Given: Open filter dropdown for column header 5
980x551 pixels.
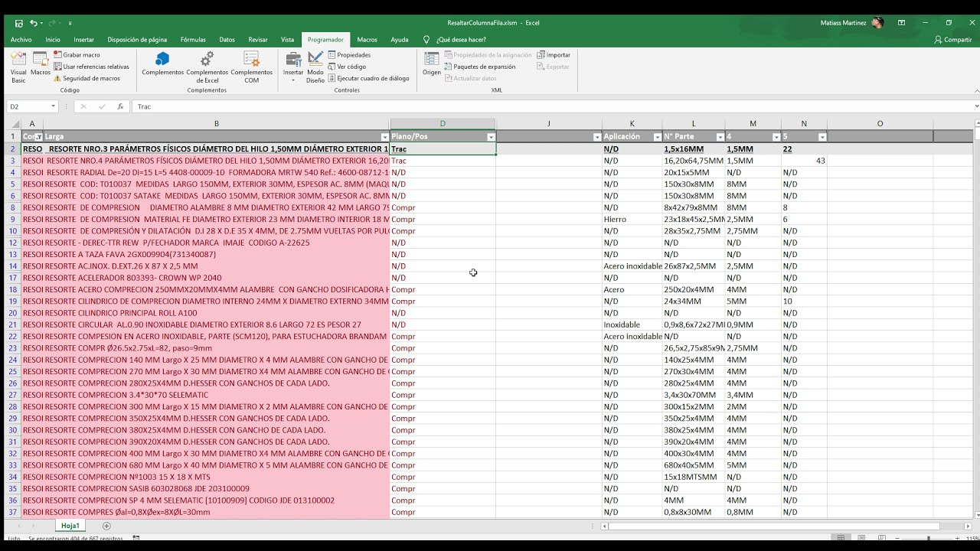Looking at the screenshot, I should click(x=822, y=137).
